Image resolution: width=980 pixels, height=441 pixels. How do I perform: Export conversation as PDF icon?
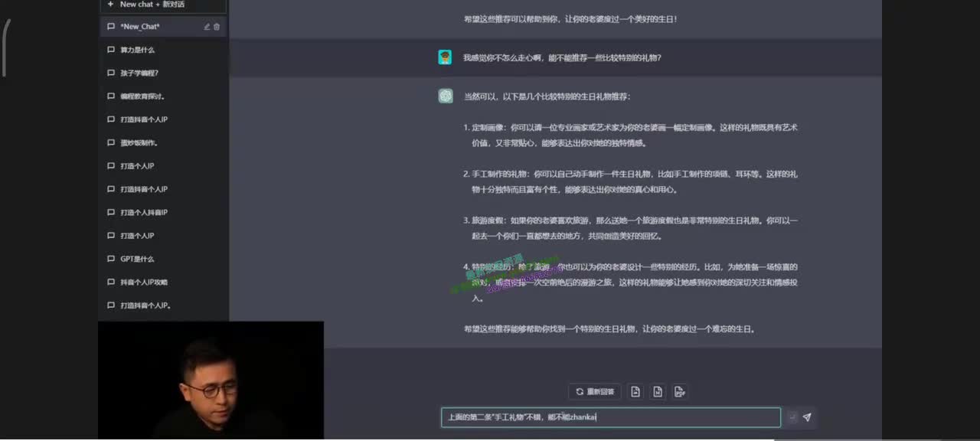click(x=679, y=392)
